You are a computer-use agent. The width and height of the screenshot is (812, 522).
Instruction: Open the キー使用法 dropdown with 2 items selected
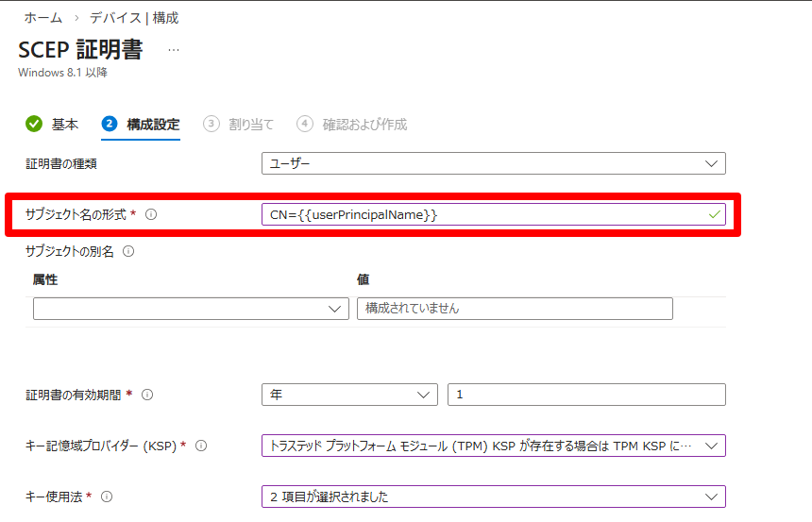(x=493, y=497)
